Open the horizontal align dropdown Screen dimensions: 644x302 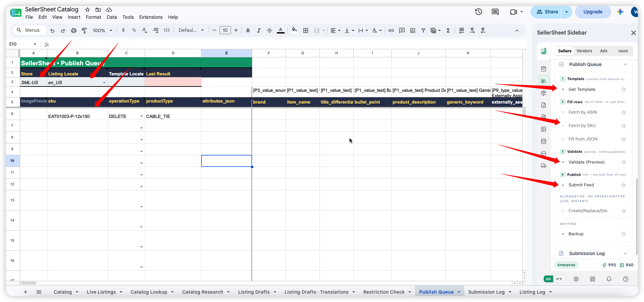pyautogui.click(x=336, y=31)
